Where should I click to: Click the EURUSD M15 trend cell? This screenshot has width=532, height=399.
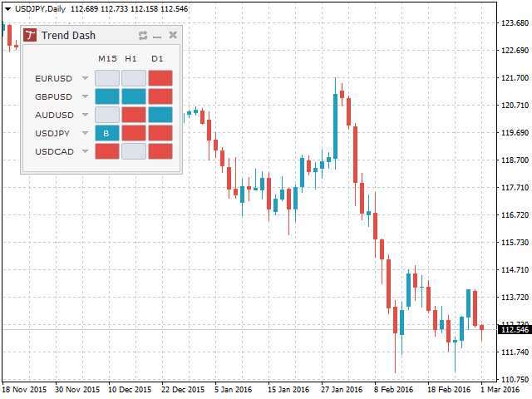click(x=107, y=78)
